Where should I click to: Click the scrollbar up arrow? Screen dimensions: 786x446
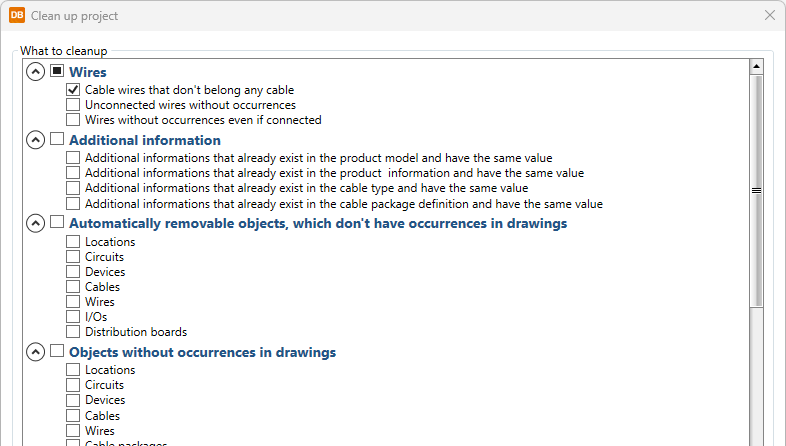pyautogui.click(x=756, y=66)
